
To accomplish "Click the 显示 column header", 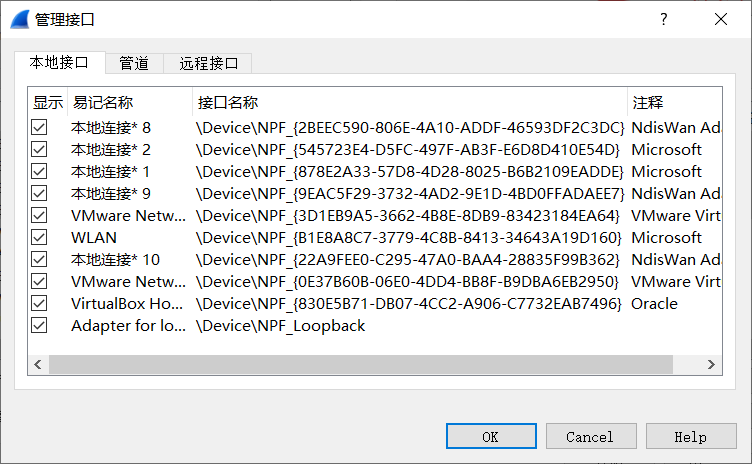I will pyautogui.click(x=48, y=102).
